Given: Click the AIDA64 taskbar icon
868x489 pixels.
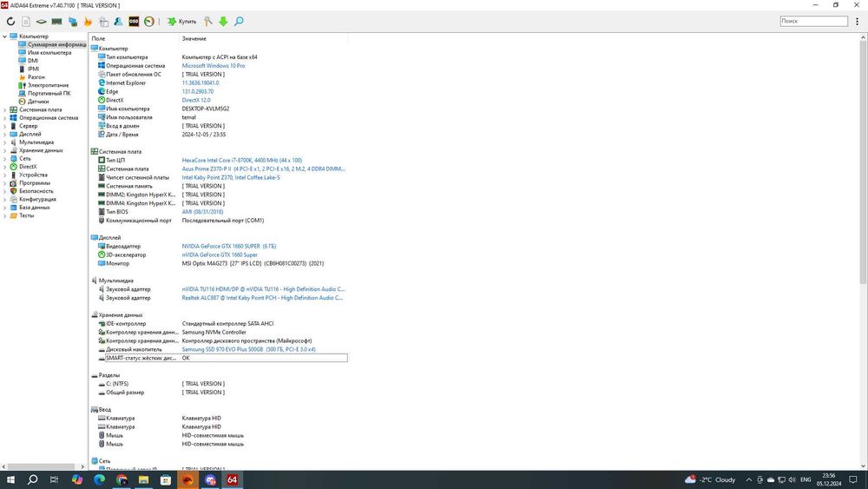Looking at the screenshot, I should tap(232, 479).
